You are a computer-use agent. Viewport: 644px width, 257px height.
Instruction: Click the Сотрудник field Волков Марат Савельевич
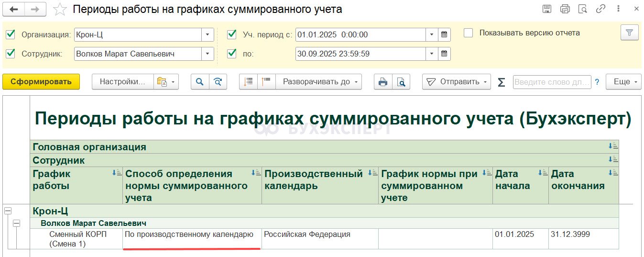[138, 54]
